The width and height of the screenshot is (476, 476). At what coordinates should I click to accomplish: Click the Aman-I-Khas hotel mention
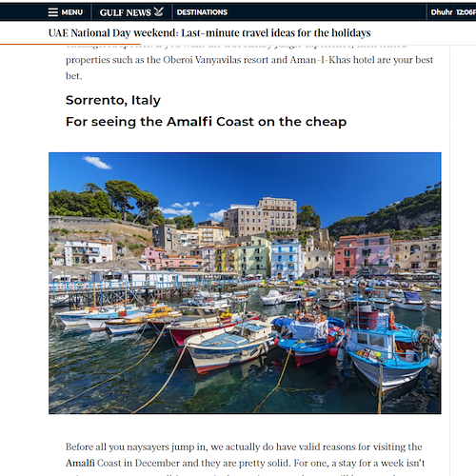(332, 60)
